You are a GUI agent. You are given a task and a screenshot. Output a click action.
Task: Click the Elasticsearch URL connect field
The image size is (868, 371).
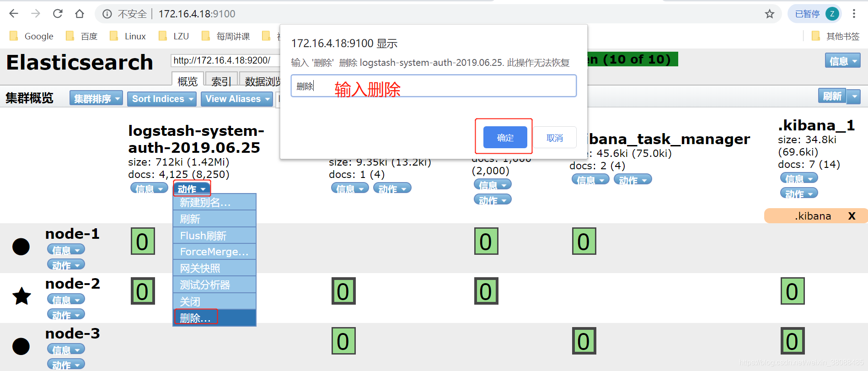point(225,60)
